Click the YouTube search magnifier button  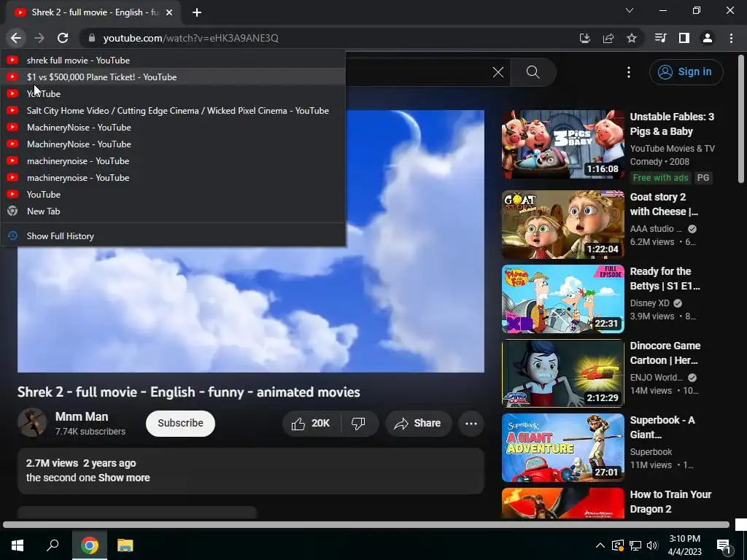[x=533, y=72]
